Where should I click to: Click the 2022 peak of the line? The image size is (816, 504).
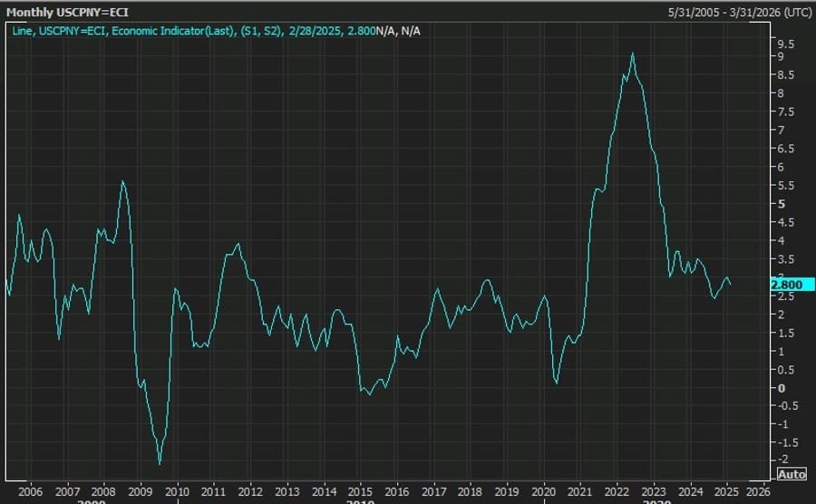point(632,53)
